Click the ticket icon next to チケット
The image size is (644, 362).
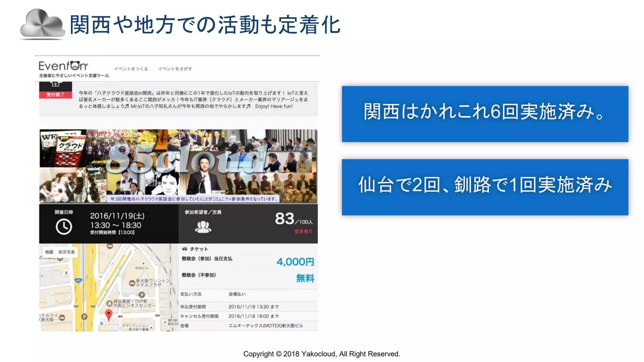[185, 249]
